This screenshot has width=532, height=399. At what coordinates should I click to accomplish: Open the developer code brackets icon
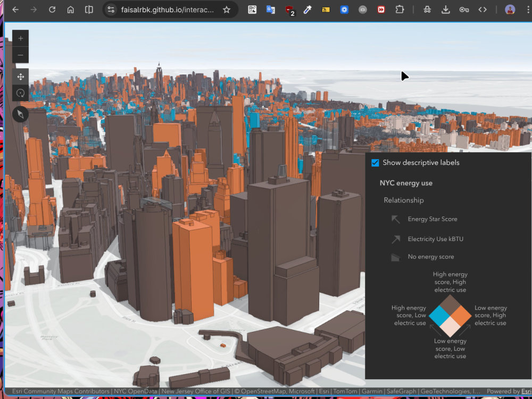(x=483, y=10)
